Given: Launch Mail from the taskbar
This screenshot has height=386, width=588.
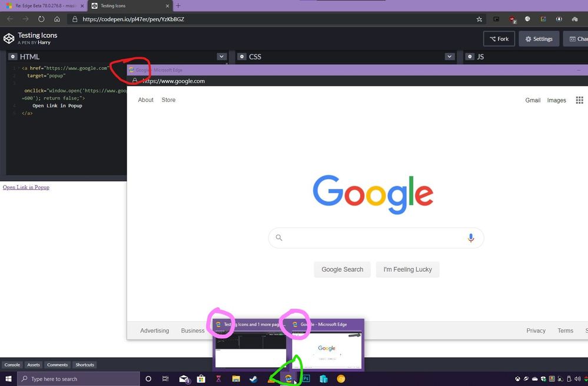Looking at the screenshot, I should (184, 379).
